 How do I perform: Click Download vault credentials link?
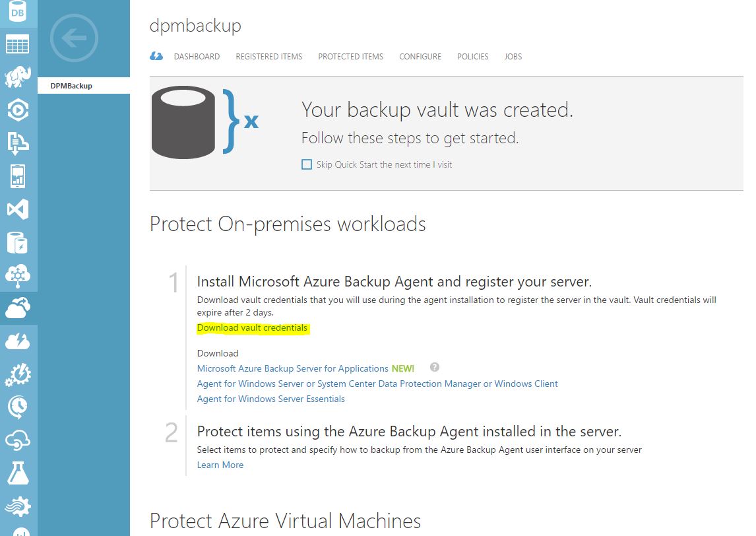(x=252, y=327)
